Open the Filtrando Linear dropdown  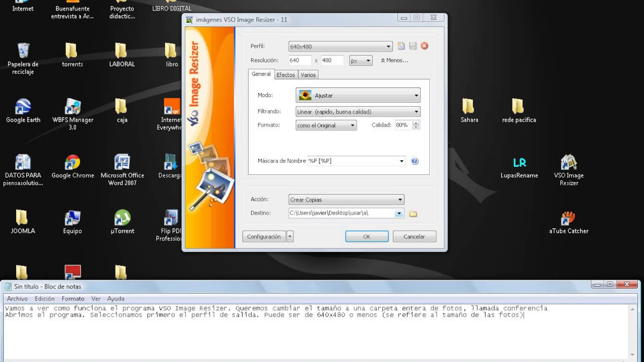pos(358,112)
